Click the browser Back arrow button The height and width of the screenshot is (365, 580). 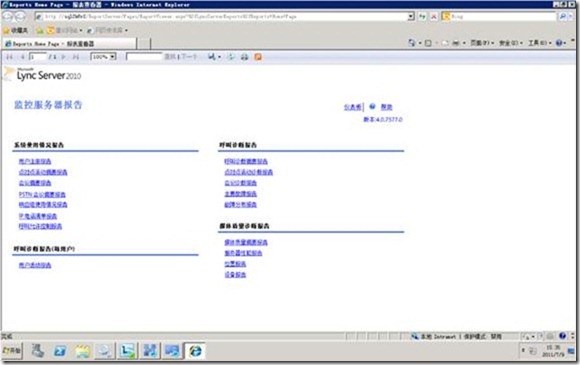8,17
